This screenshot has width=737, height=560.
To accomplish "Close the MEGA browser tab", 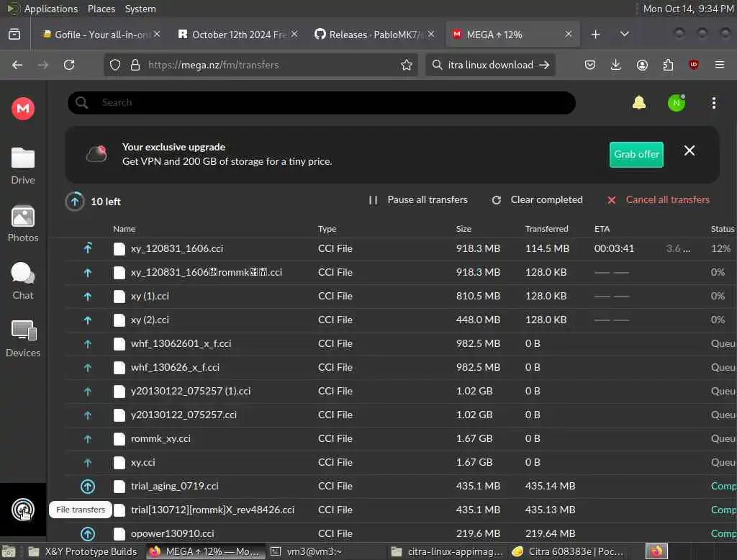I will 569,34.
